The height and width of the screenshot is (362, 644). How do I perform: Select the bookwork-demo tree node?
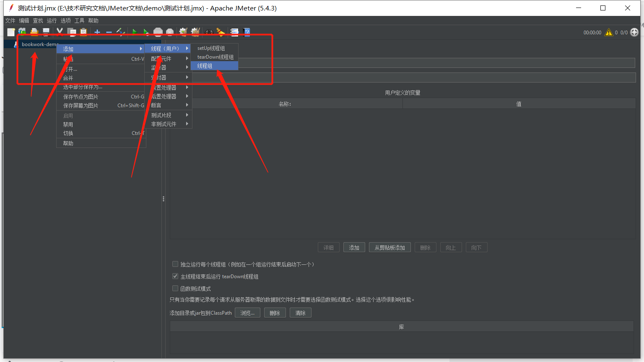tap(40, 44)
